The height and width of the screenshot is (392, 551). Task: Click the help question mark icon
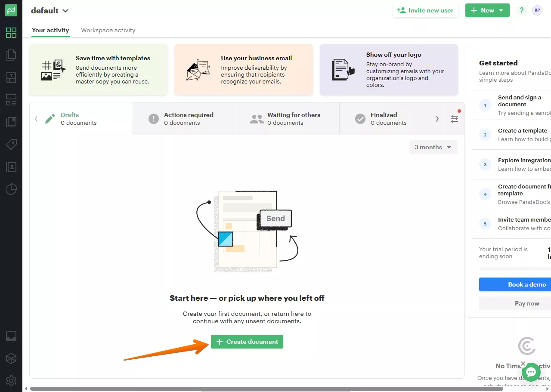522,11
